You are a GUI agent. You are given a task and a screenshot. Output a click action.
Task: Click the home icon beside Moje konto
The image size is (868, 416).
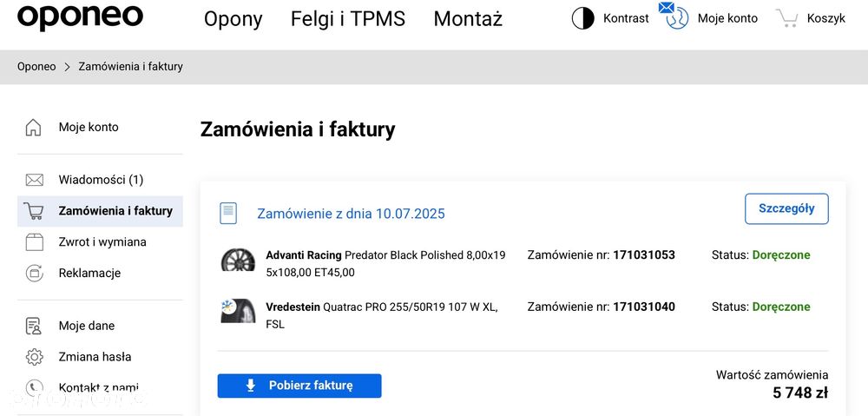[34, 128]
